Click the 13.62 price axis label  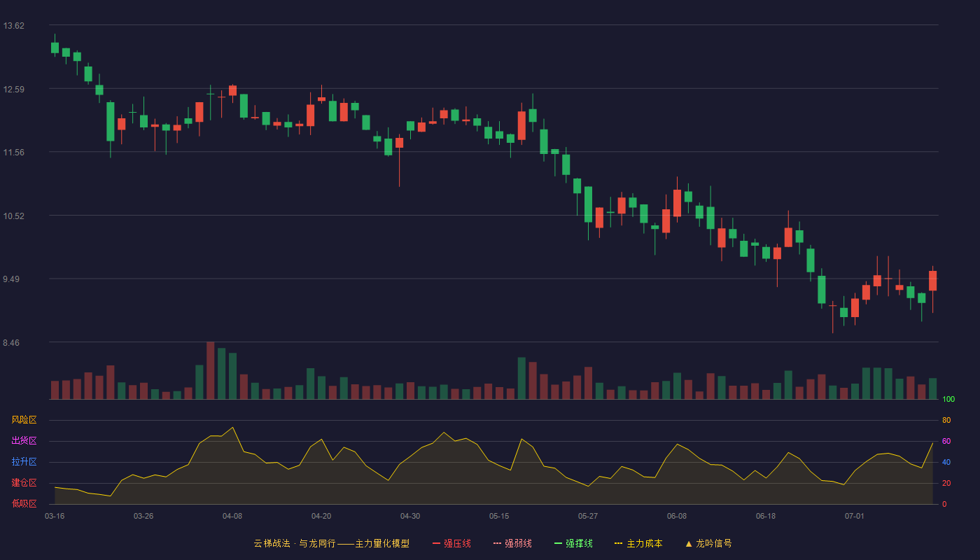point(13,26)
